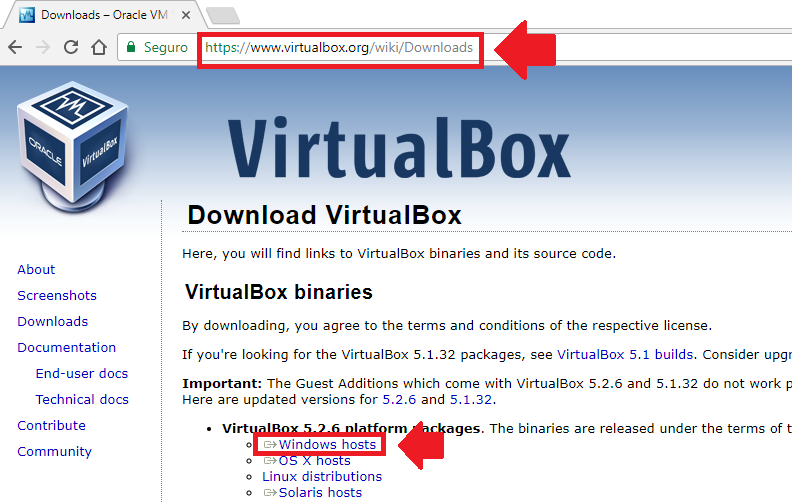
Task: Open a new tab with the blank tab button
Action: pyautogui.click(x=223, y=15)
